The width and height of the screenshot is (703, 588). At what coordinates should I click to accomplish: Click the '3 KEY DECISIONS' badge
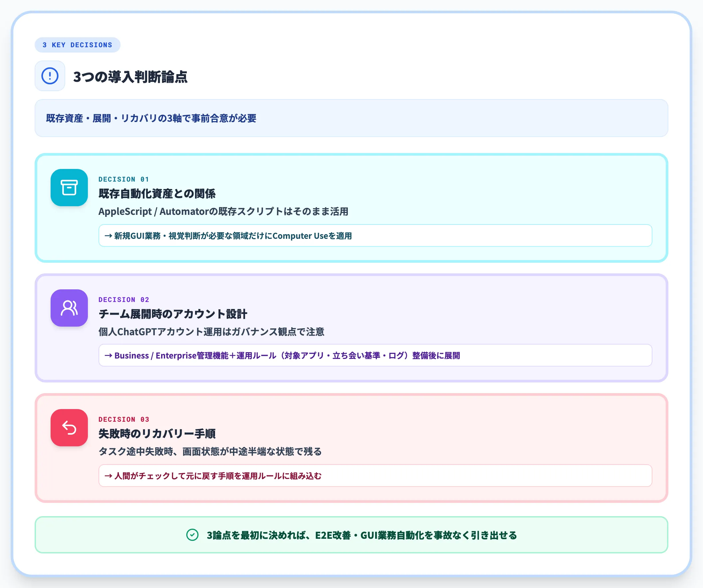pos(77,45)
